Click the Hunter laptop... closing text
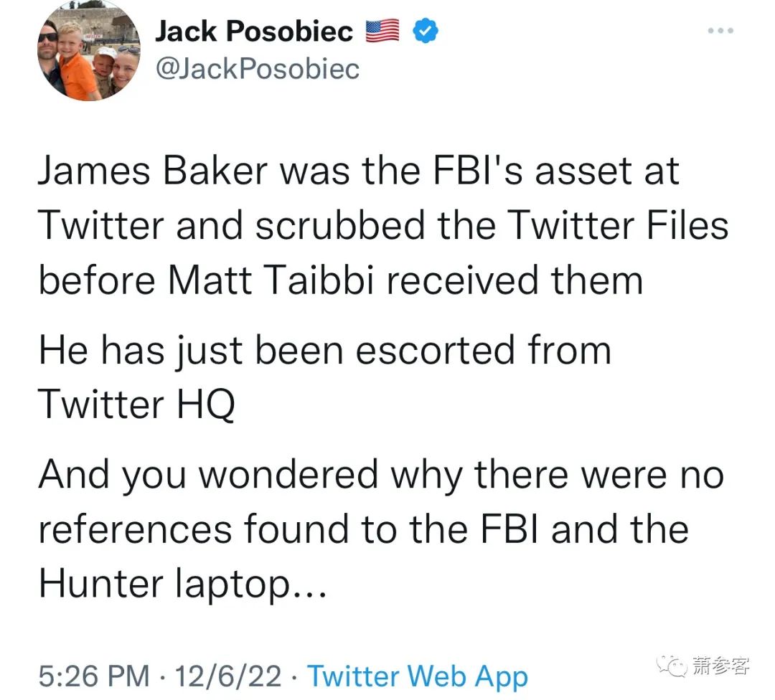 point(183,584)
